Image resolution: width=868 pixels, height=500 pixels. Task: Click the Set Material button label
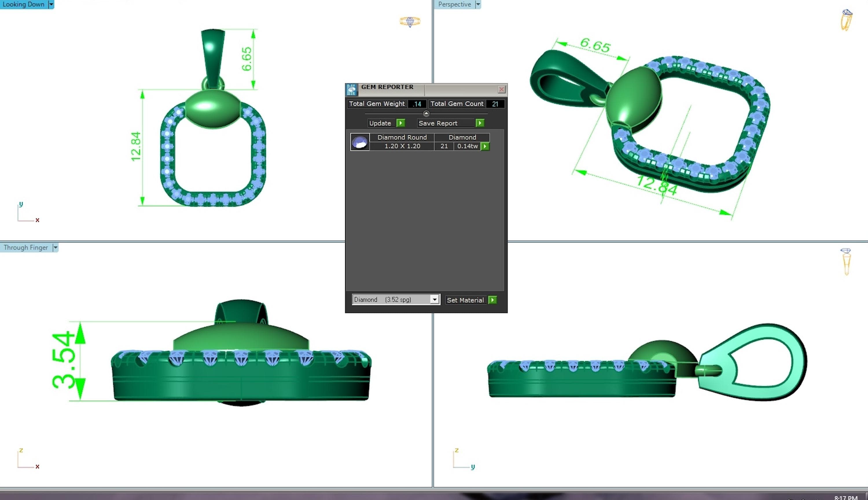point(465,300)
